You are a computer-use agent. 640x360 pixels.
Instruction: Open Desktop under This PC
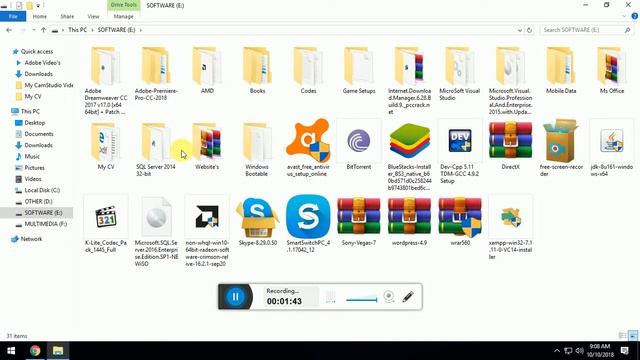(x=35, y=122)
